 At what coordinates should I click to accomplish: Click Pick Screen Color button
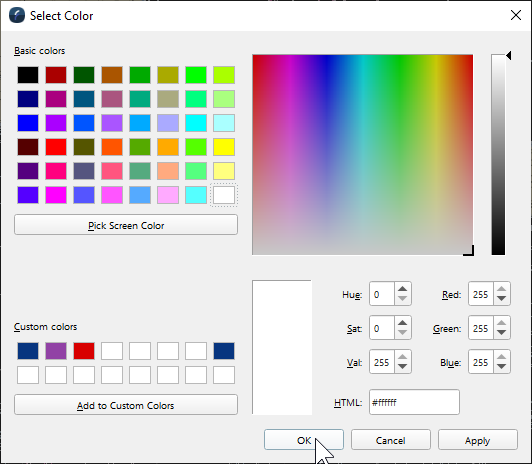coord(126,225)
